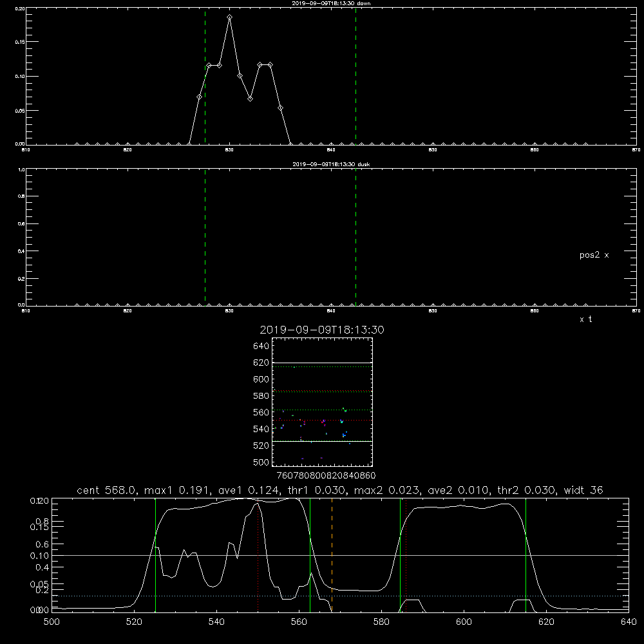
Task: Click the red dotted line near 586 in the bottom plot
Action: click(x=406, y=555)
